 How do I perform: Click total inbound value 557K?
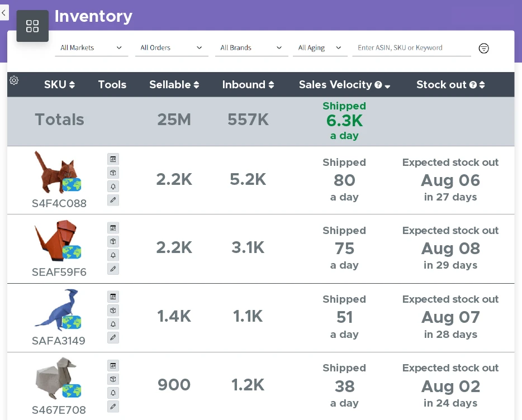(x=248, y=120)
